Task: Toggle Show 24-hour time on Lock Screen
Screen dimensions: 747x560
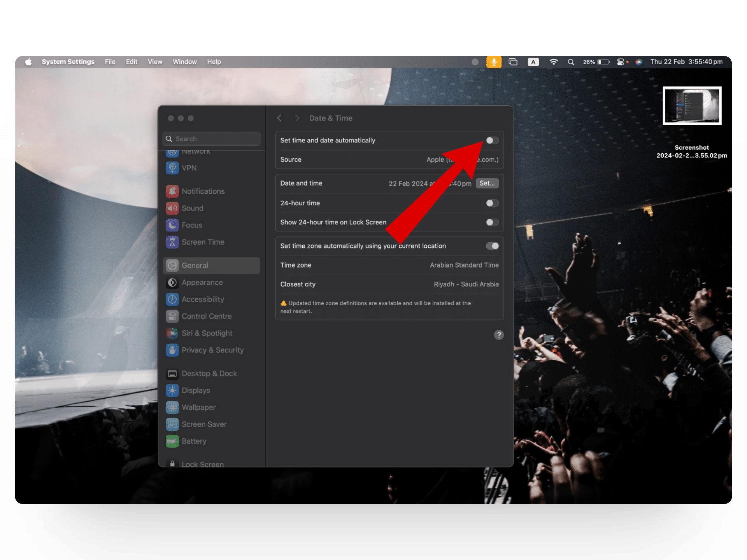Action: (x=492, y=222)
